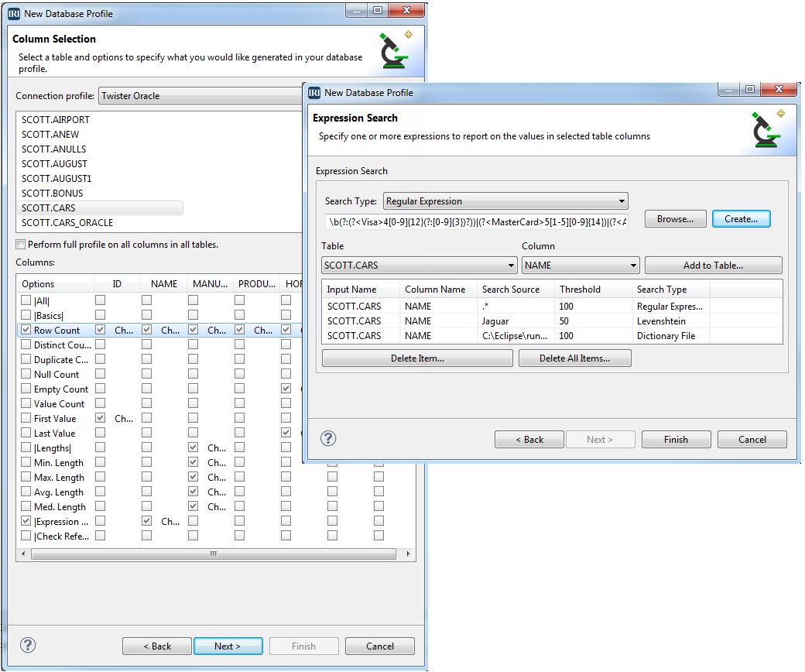Click horizontal scrollbar thumb of Columns grid
Image resolution: width=805 pixels, height=672 pixels.
(213, 554)
